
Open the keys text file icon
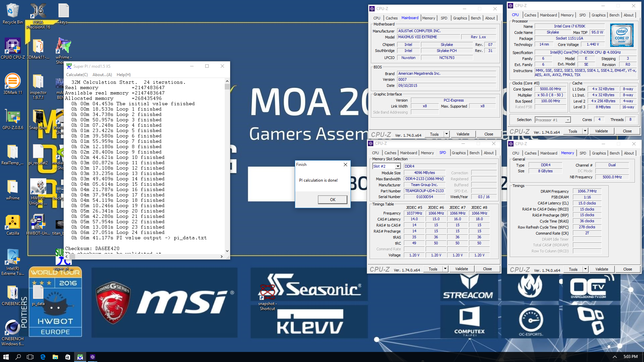coord(63,13)
